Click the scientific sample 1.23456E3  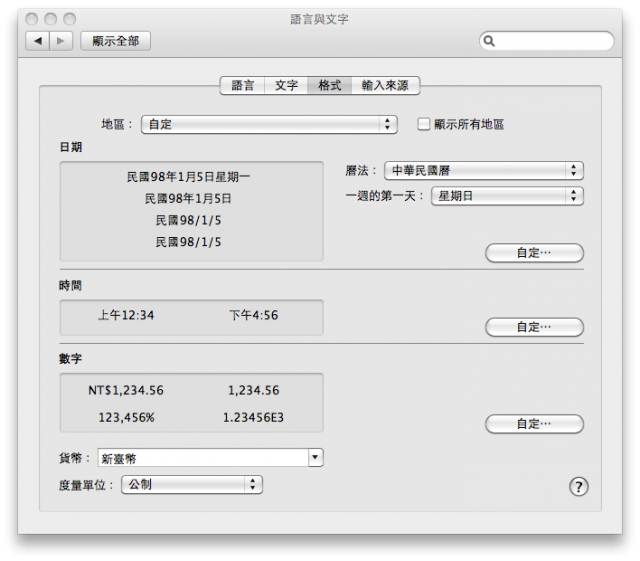pyautogui.click(x=253, y=418)
